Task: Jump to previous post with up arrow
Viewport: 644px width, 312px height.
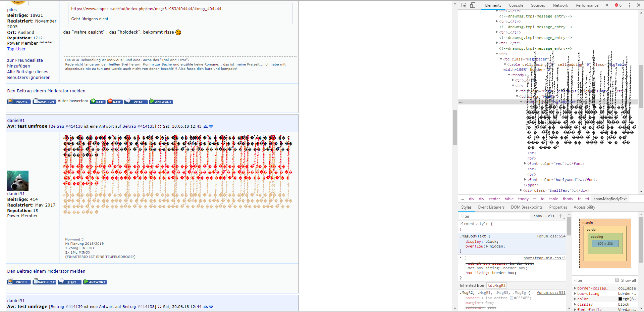Action: (206, 127)
